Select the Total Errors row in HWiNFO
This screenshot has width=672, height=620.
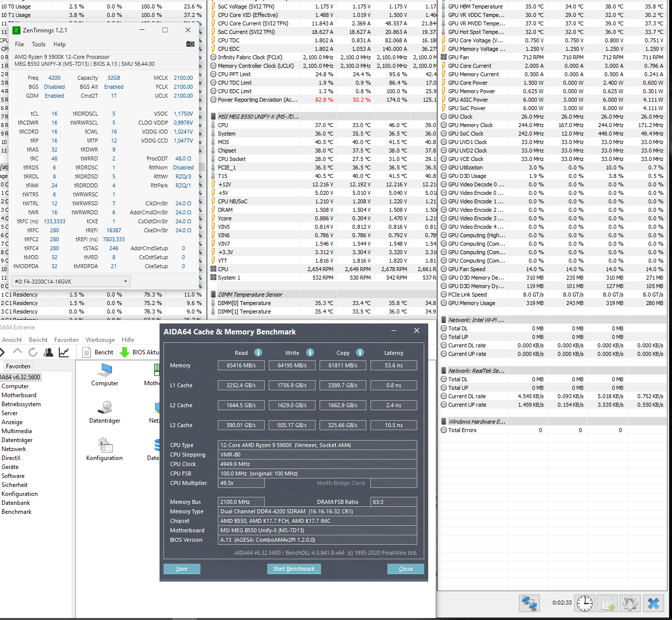click(553, 430)
